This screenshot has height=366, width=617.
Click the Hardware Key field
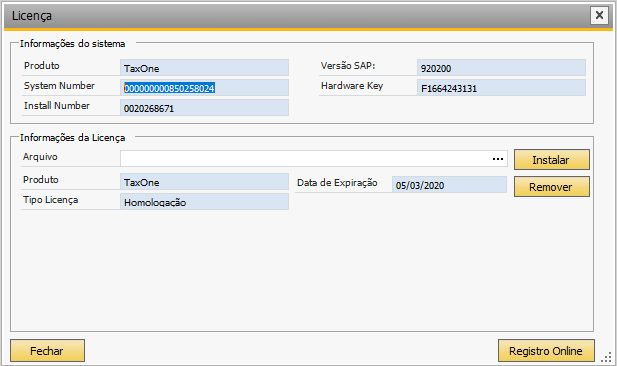pyautogui.click(x=501, y=87)
